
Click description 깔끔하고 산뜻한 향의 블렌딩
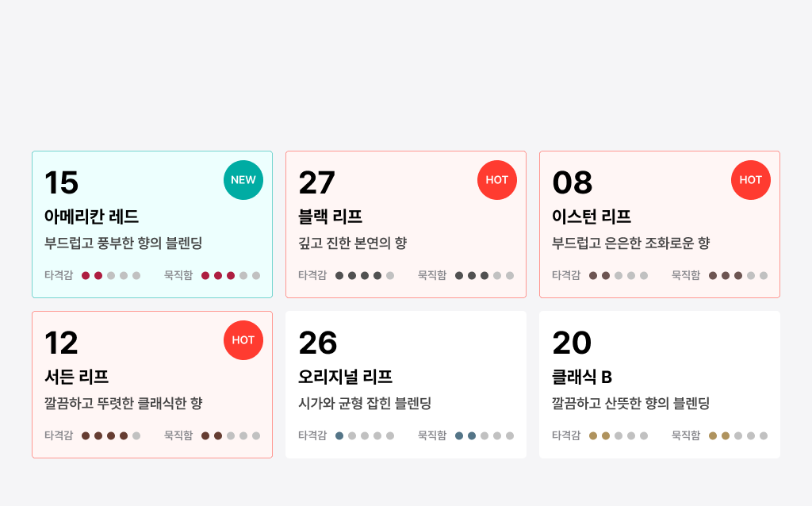[x=630, y=404]
